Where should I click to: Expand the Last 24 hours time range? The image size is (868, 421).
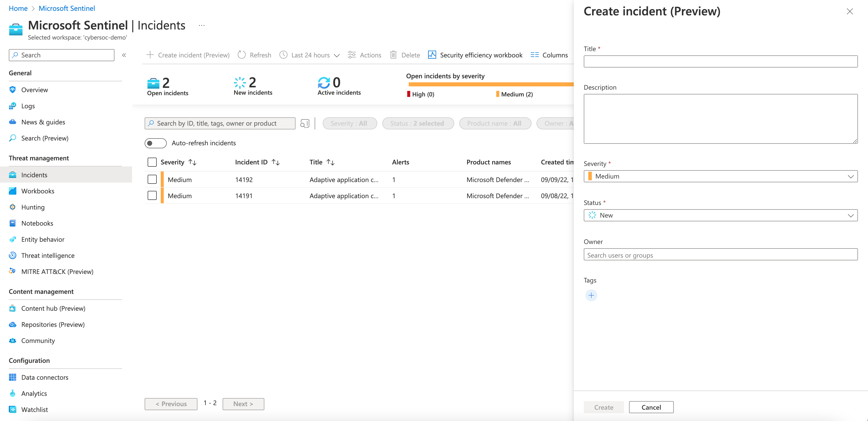pos(310,55)
